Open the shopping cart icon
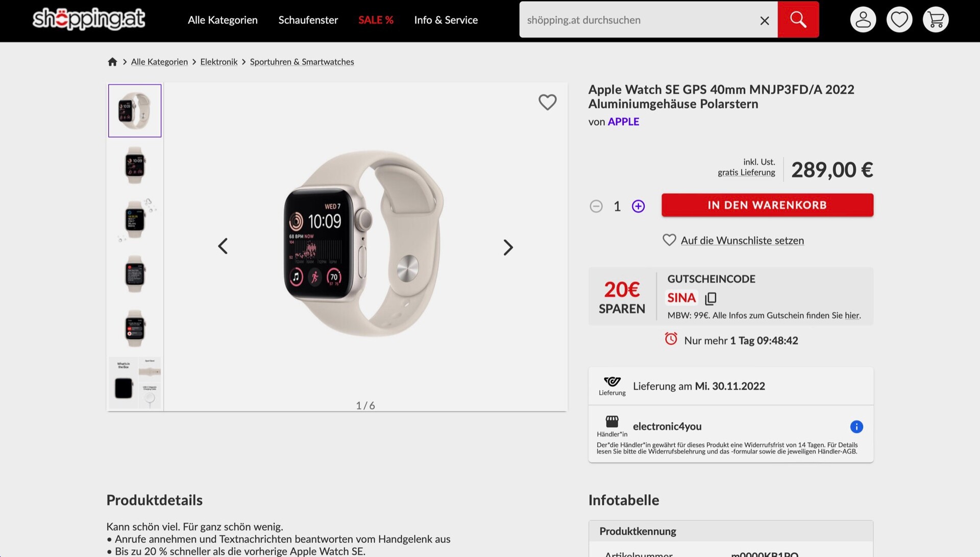The height and width of the screenshot is (557, 980). pyautogui.click(x=935, y=20)
